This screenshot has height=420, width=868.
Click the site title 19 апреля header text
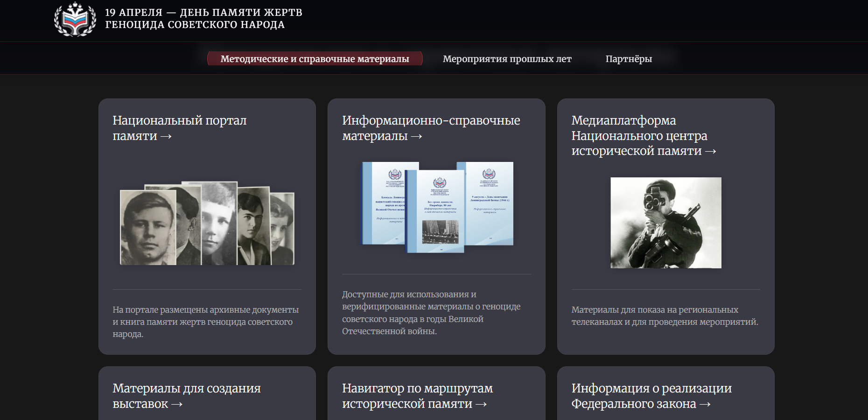point(203,19)
